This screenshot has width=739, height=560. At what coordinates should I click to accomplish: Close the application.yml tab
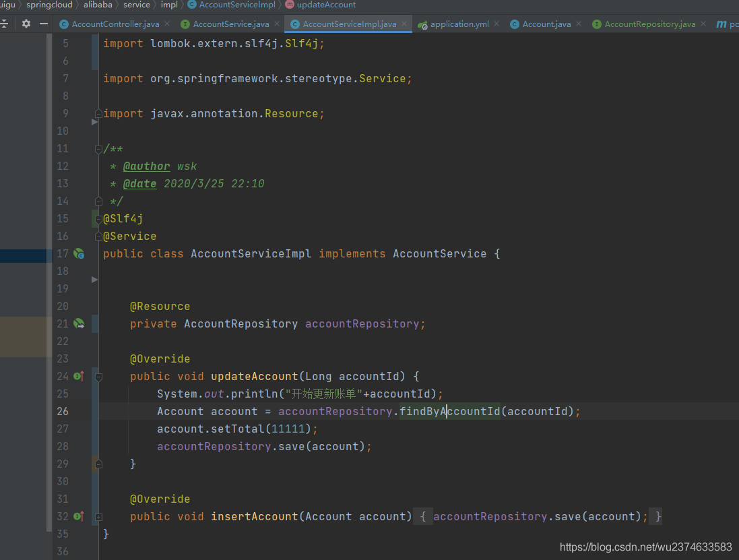[x=496, y=24]
